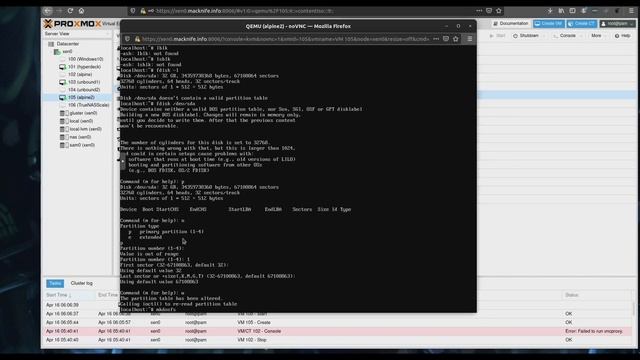Screen dimensions: 640x360
Task: Open Firefox downloads arrow in main window
Action: pos(550,11)
